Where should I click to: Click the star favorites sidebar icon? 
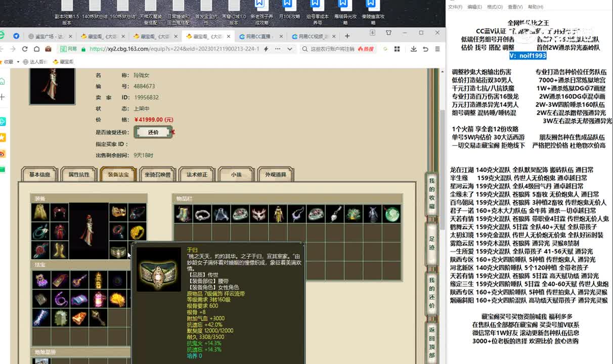tap(3, 138)
